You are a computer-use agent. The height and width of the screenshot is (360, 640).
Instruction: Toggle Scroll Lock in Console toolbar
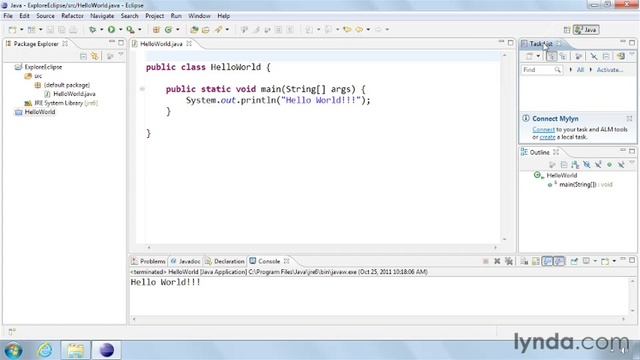(536, 261)
